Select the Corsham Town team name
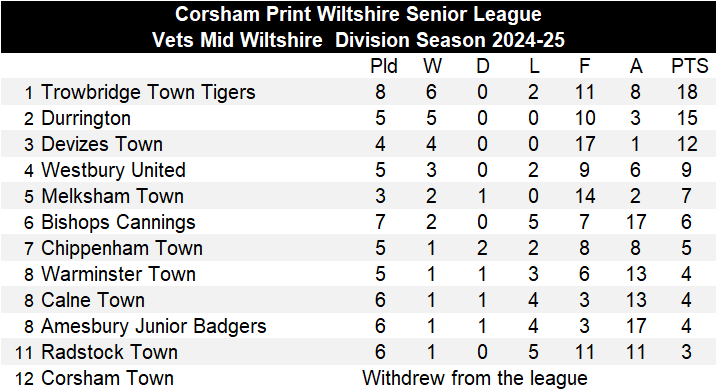 (107, 379)
